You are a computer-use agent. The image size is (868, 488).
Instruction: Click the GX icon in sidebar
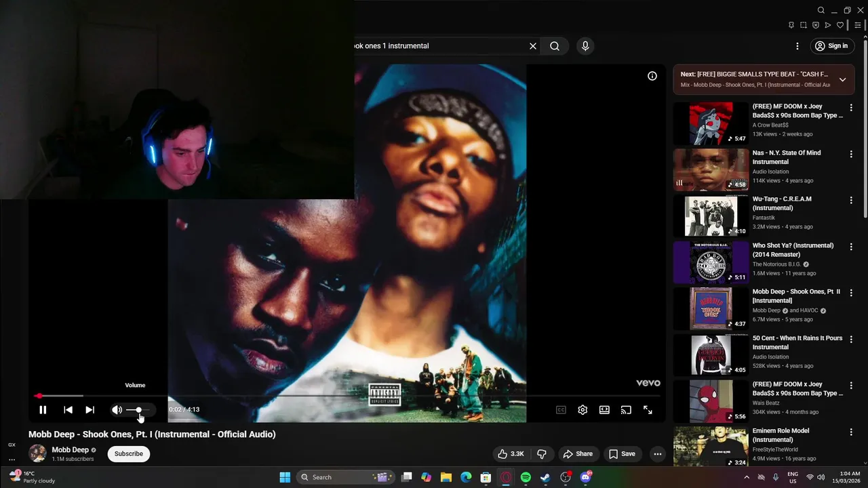[x=12, y=445]
